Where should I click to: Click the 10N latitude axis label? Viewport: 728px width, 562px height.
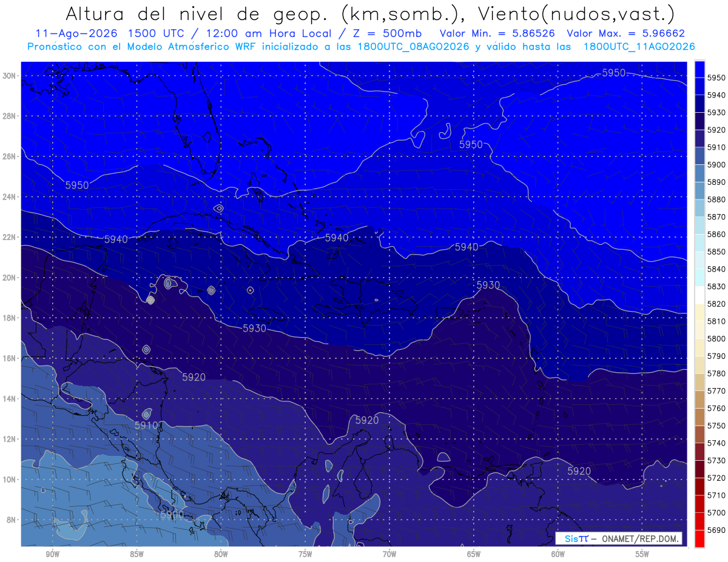[10, 480]
